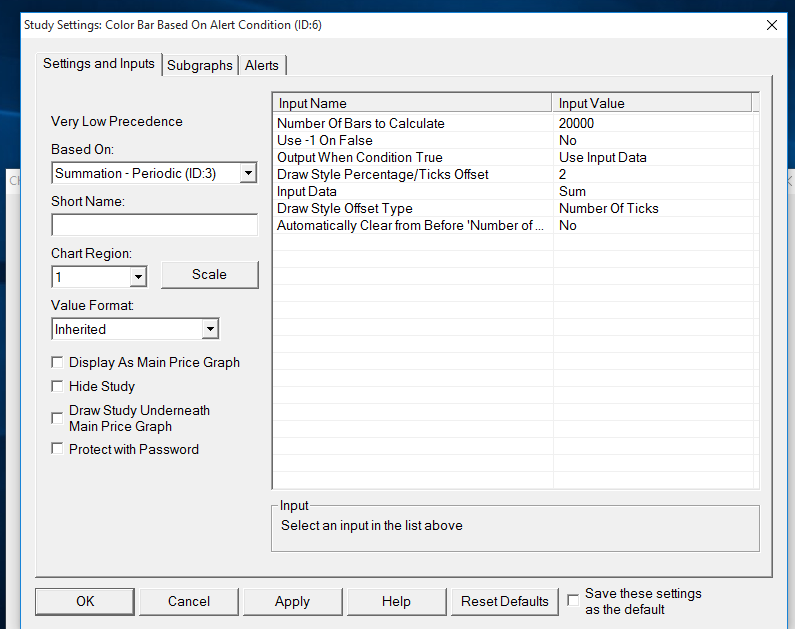Click the Short Name input field
Viewport: 795px width, 629px height.
pyautogui.click(x=155, y=225)
